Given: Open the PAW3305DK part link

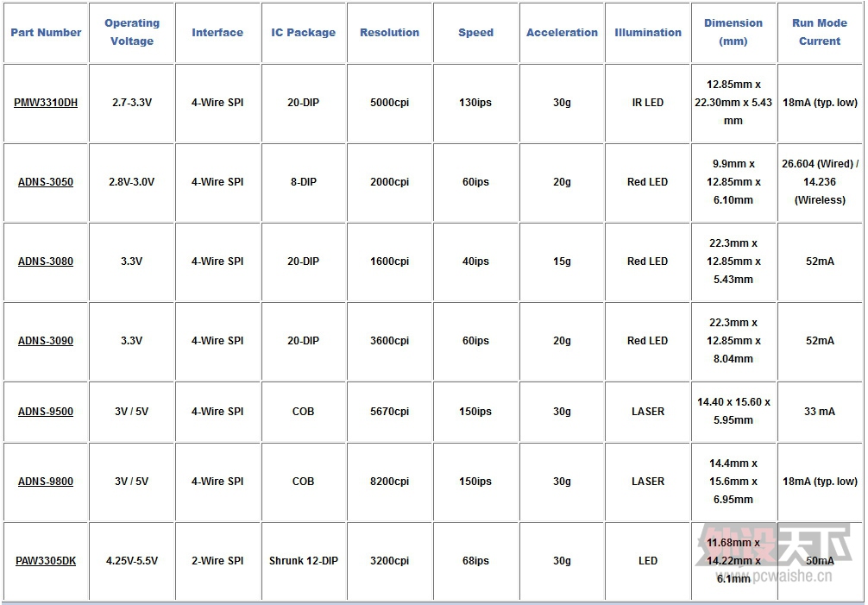Looking at the screenshot, I should coord(46,561).
